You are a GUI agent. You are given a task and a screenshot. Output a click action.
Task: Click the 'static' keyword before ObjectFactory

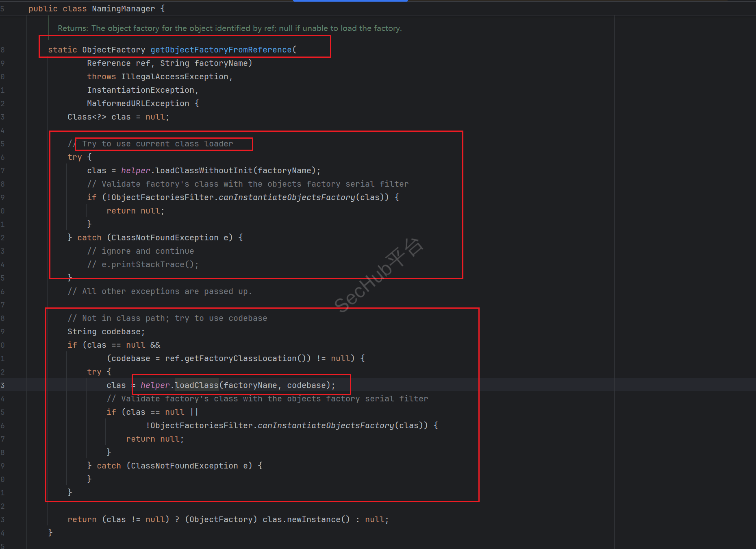click(x=62, y=50)
